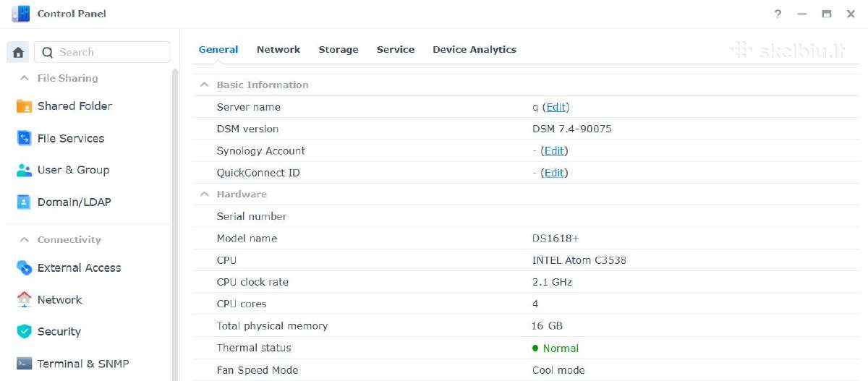Close the Control Panel window
Viewport: 868px width, 381px height.
pyautogui.click(x=851, y=14)
